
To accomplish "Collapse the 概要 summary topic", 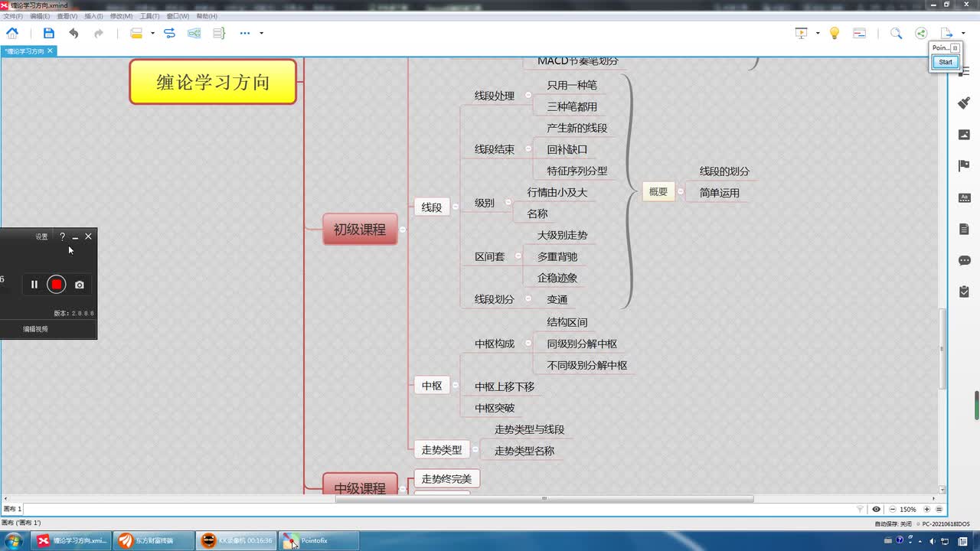I will point(680,191).
